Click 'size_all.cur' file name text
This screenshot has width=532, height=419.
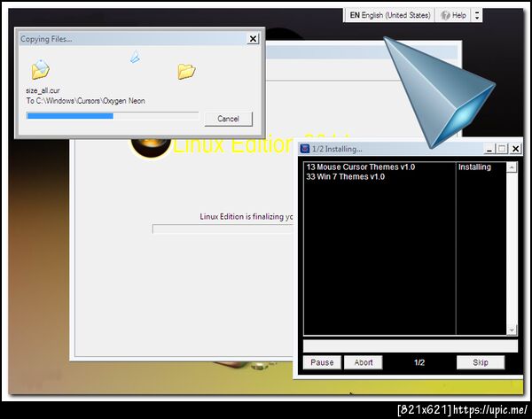tap(43, 90)
